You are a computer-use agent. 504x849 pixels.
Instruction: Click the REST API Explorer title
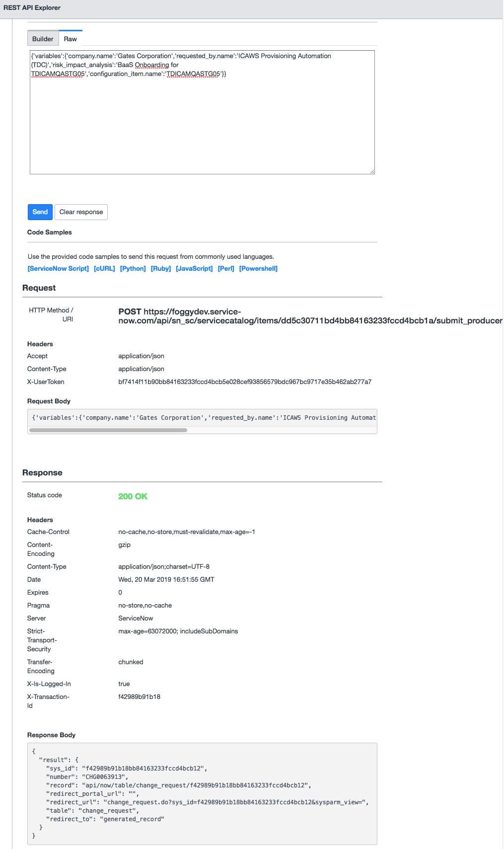point(32,8)
